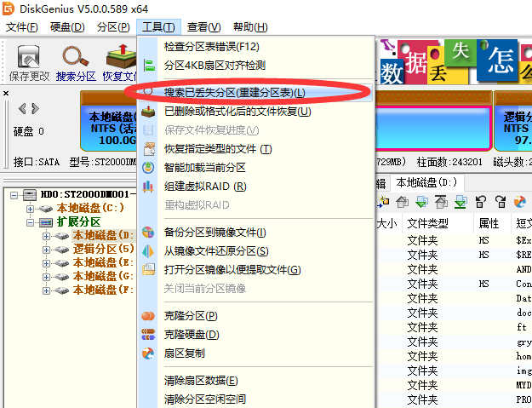
Task: Expand the 本地磁盘(F:) tree node
Action: (x=46, y=290)
